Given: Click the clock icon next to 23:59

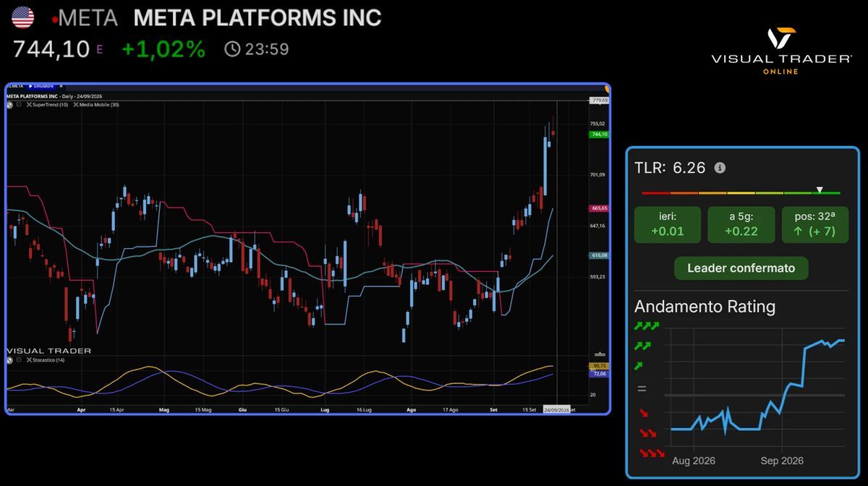Looking at the screenshot, I should click(x=232, y=49).
